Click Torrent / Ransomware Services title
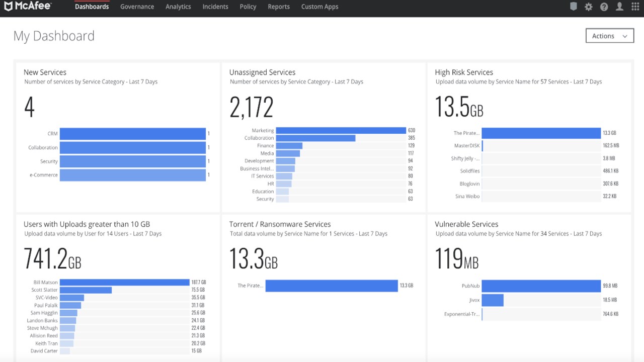 click(280, 224)
